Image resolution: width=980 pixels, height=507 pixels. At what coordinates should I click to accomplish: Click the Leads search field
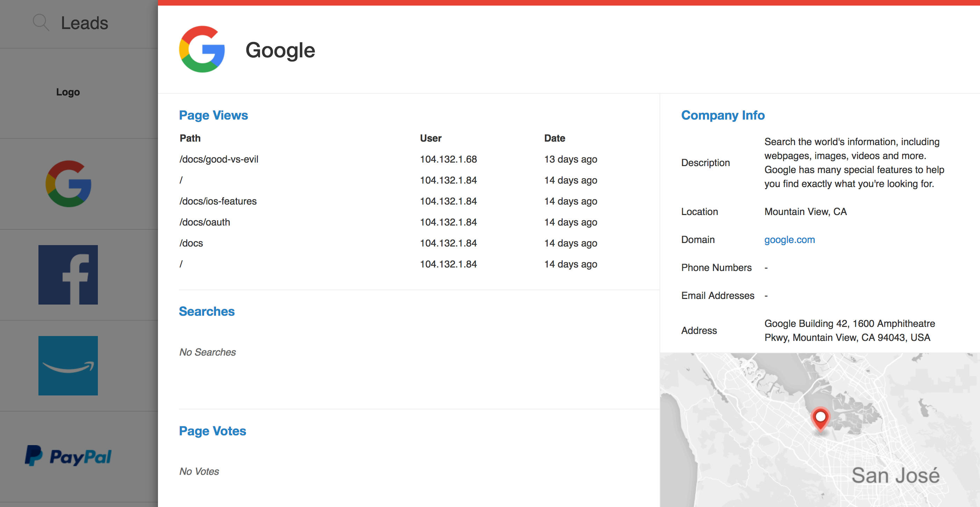pos(85,23)
